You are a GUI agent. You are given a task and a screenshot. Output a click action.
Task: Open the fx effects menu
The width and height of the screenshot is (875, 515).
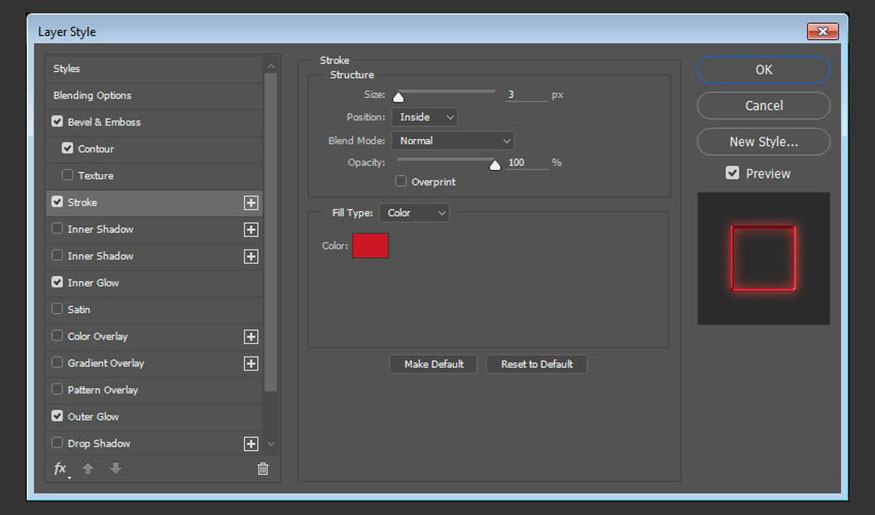pyautogui.click(x=61, y=469)
